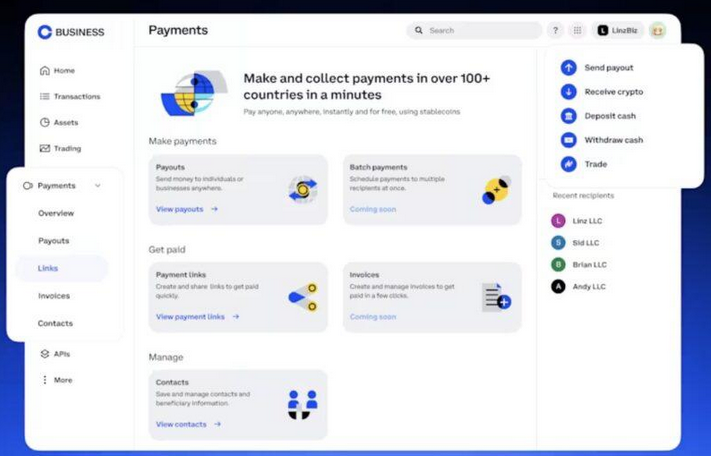
Task: Open Transactions in the sidebar
Action: pyautogui.click(x=70, y=96)
